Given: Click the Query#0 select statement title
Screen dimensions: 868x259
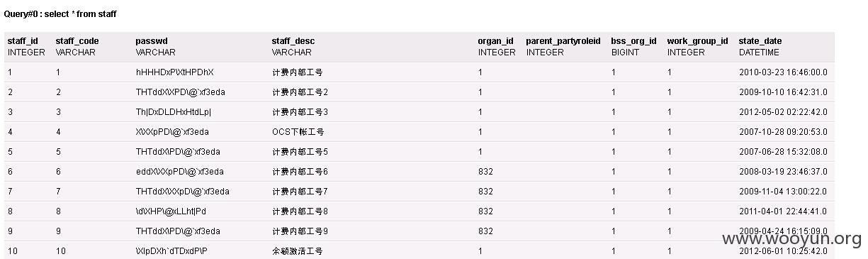Looking at the screenshot, I should click(60, 13).
